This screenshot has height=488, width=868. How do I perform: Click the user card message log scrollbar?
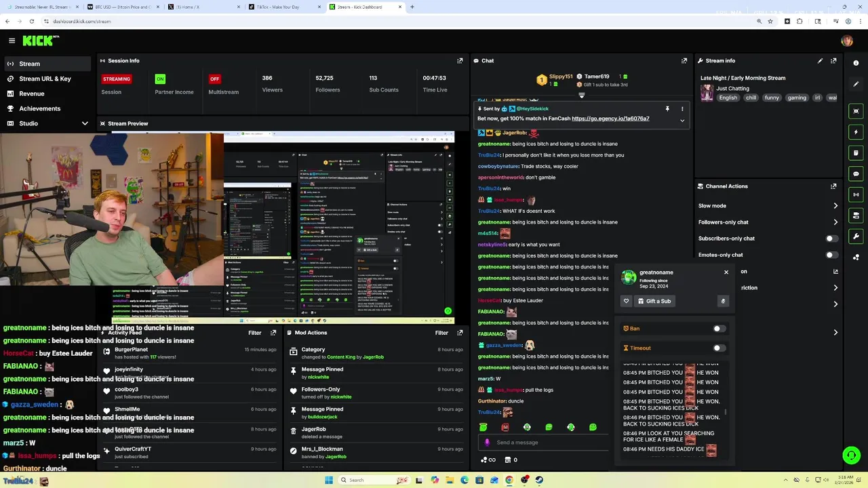[x=726, y=411]
